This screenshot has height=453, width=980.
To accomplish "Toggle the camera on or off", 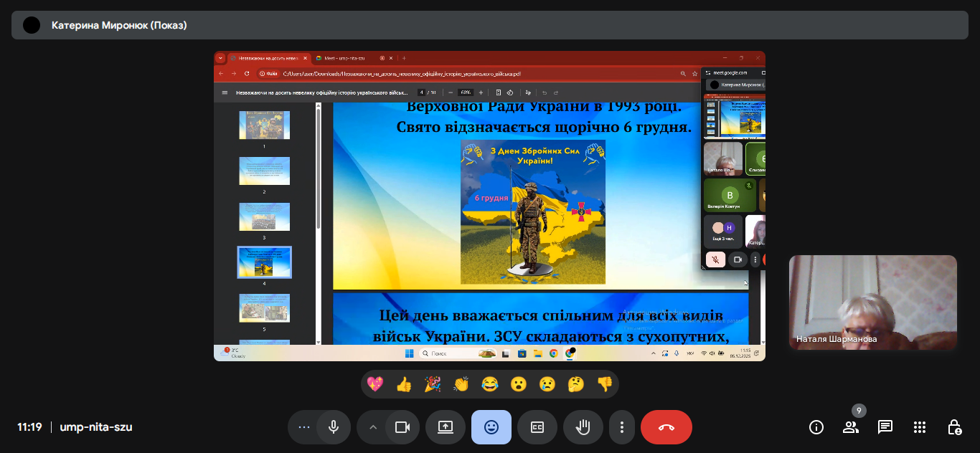I will tap(402, 427).
